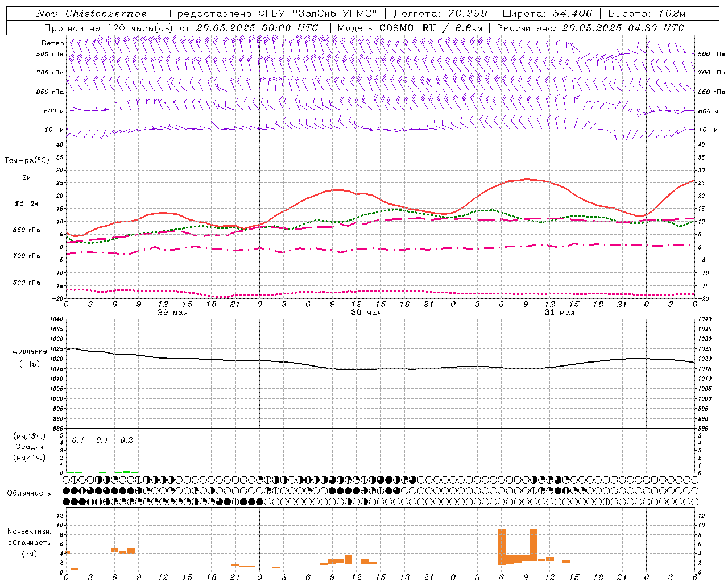The image size is (728, 582).
Task: Click the 'Прогноз на 120 часа(ов)' text
Action: pyautogui.click(x=109, y=28)
